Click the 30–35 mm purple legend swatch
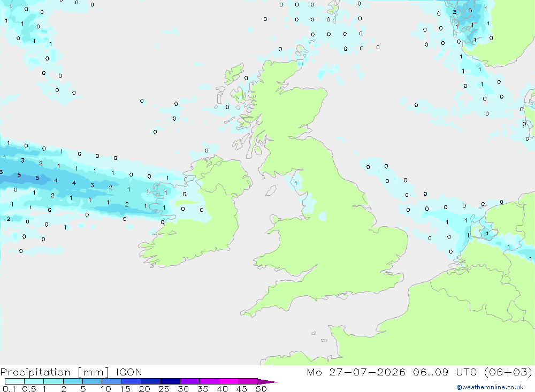This screenshot has width=535, height=392. tap(190, 381)
